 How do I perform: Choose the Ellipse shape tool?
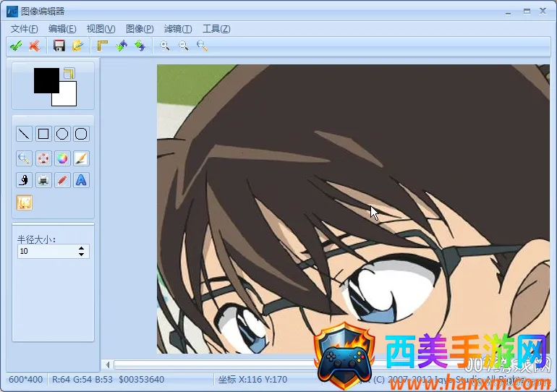62,134
